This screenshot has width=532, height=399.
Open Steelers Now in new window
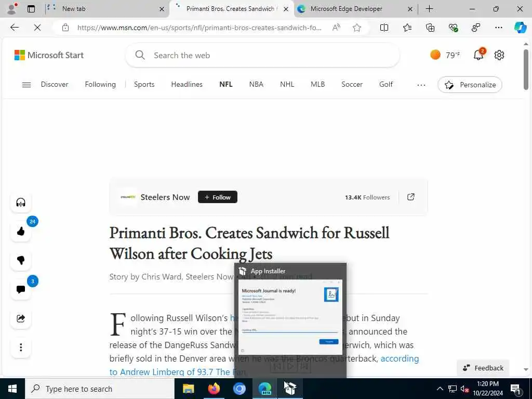(410, 197)
